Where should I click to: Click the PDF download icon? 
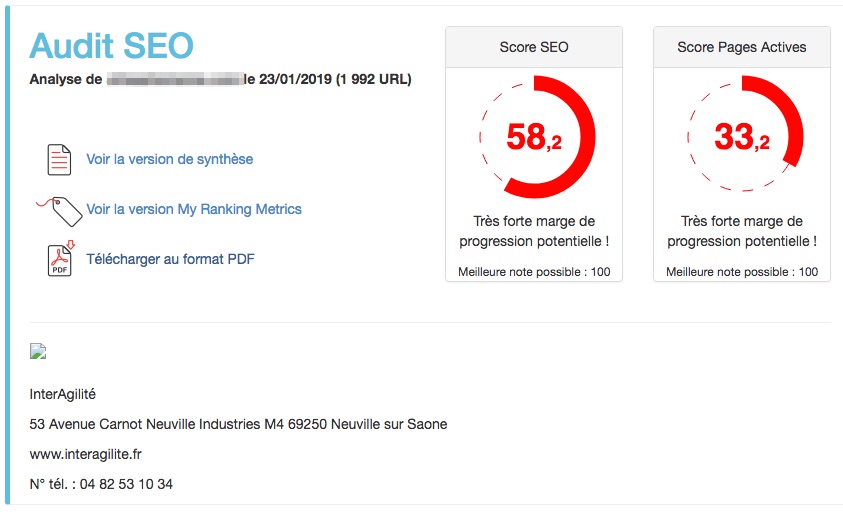click(x=61, y=259)
